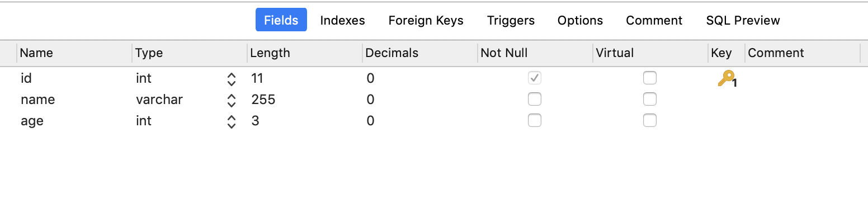
Task: Click the primary key icon for id
Action: click(727, 79)
